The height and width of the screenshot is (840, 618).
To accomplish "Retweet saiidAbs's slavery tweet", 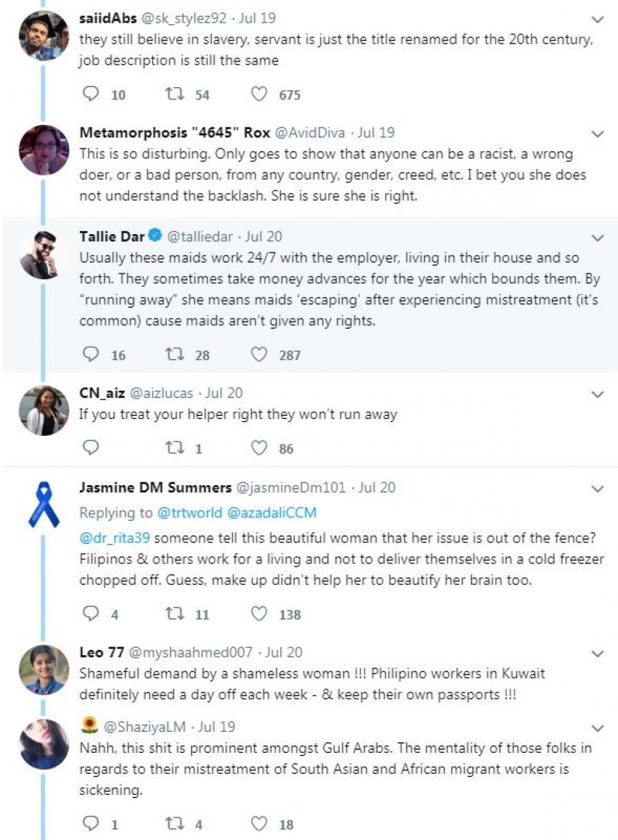I will coord(174,94).
